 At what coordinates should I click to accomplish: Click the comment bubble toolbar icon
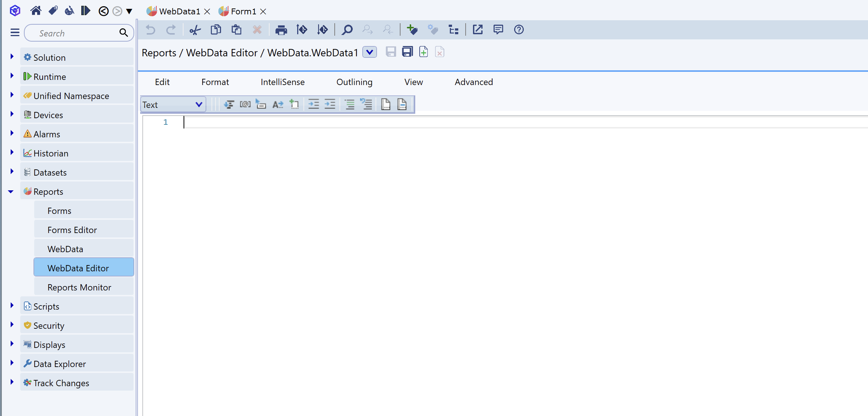click(498, 30)
